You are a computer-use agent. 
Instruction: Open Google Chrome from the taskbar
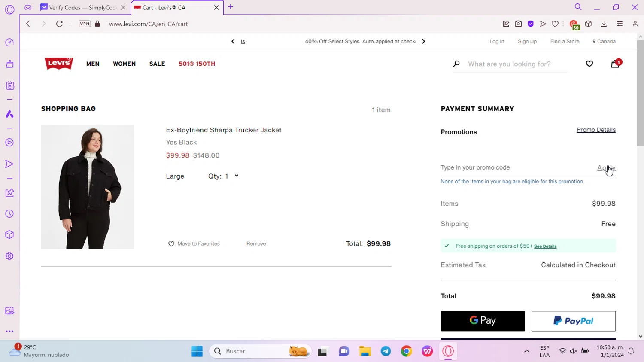click(407, 351)
